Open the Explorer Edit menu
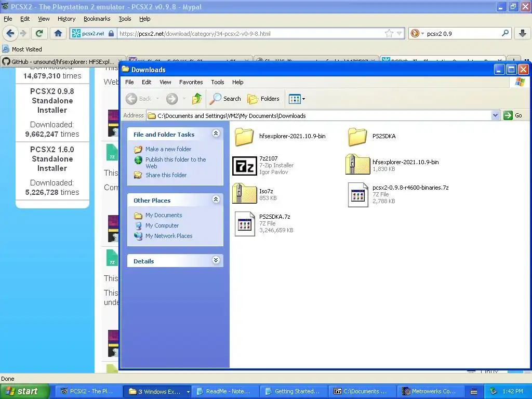 point(147,82)
